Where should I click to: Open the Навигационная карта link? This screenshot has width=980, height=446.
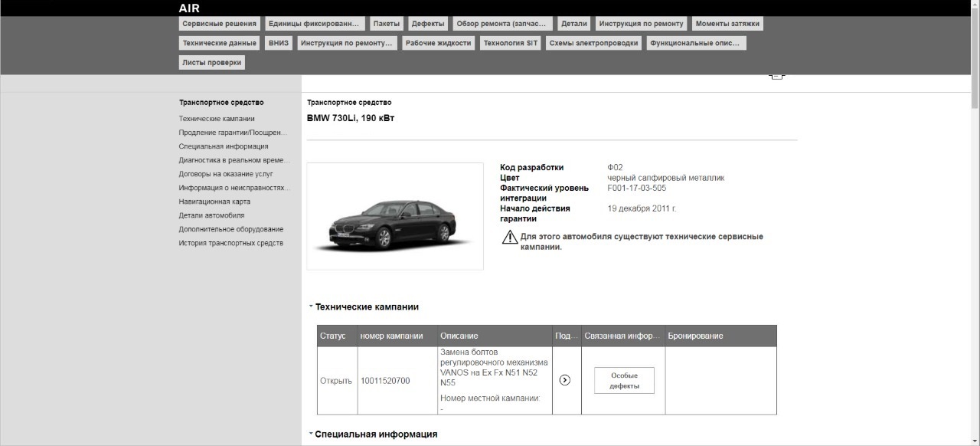[214, 202]
